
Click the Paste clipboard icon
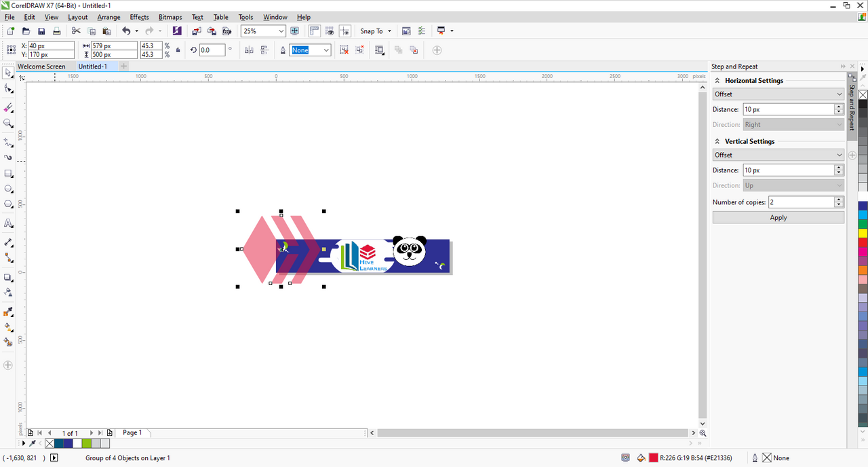click(x=106, y=31)
